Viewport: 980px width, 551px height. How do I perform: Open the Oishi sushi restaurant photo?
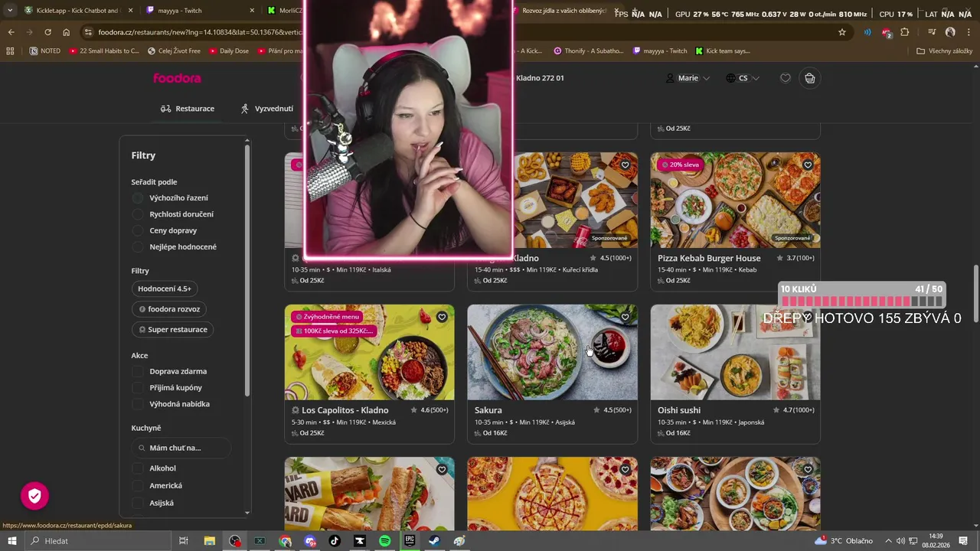[735, 352]
